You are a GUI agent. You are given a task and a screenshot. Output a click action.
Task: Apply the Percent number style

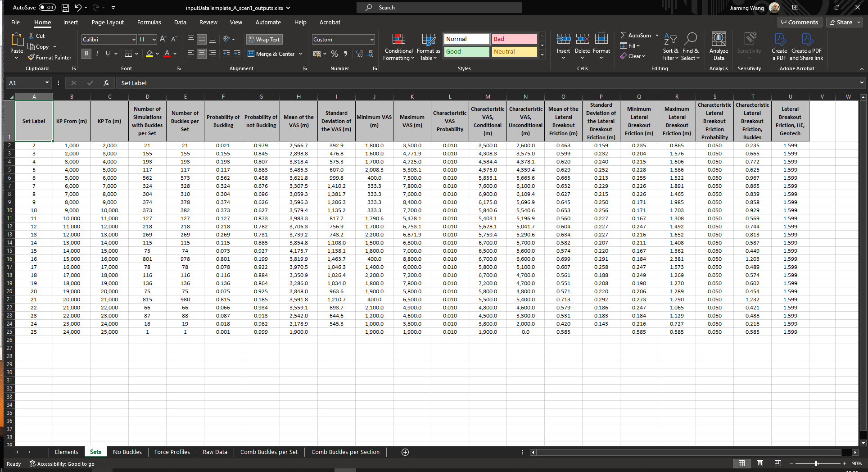(x=334, y=54)
